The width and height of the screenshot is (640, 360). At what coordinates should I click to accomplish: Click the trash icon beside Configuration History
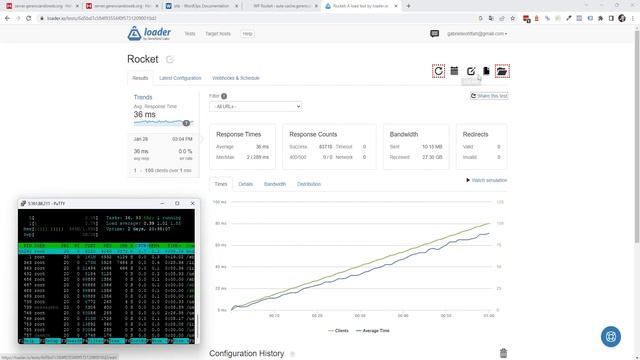503,353
